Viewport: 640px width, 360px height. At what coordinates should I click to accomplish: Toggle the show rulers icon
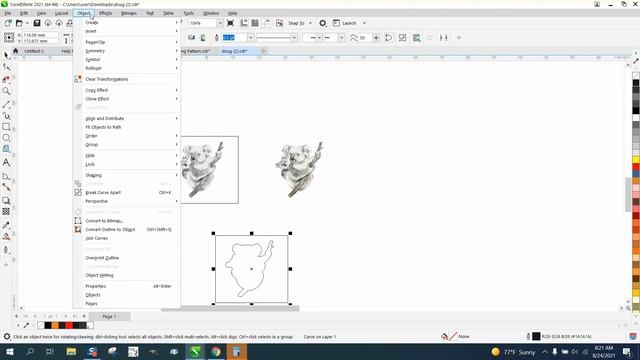pos(244,23)
